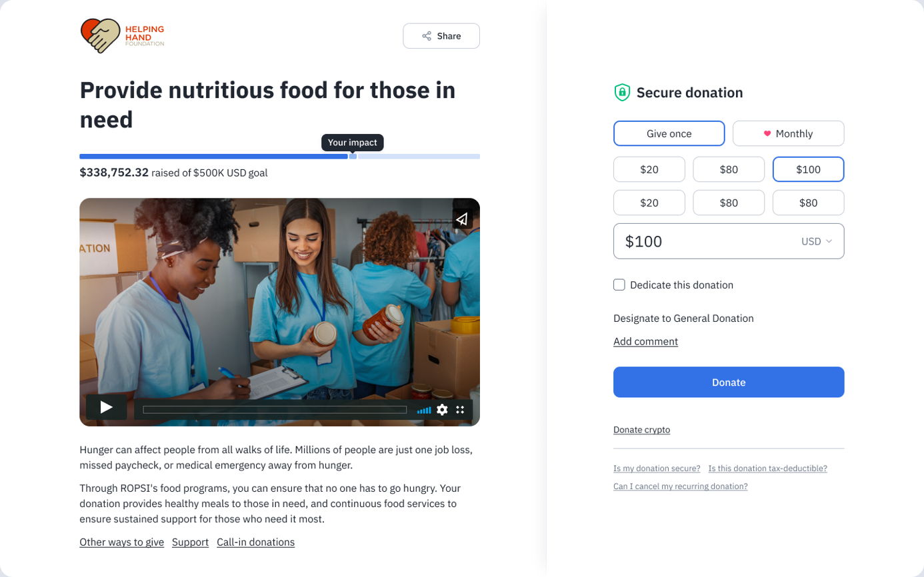Image resolution: width=924 pixels, height=577 pixels.
Task: Open video settings gear icon
Action: click(442, 410)
